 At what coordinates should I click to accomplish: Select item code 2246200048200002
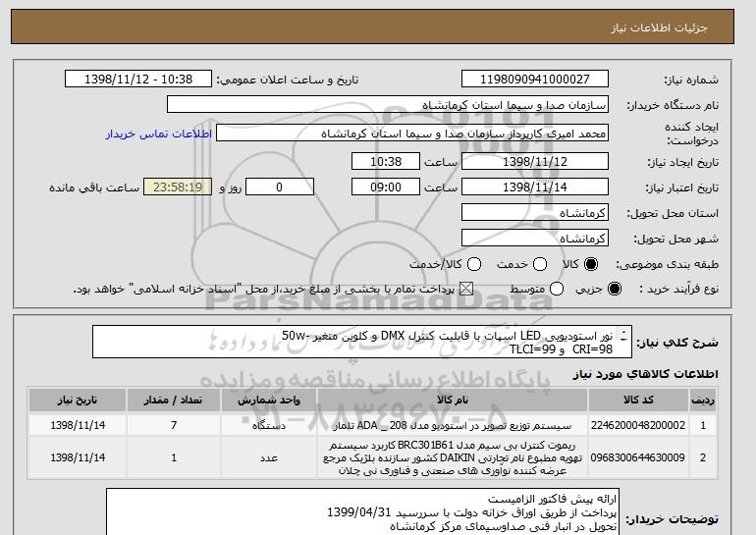pyautogui.click(x=638, y=426)
